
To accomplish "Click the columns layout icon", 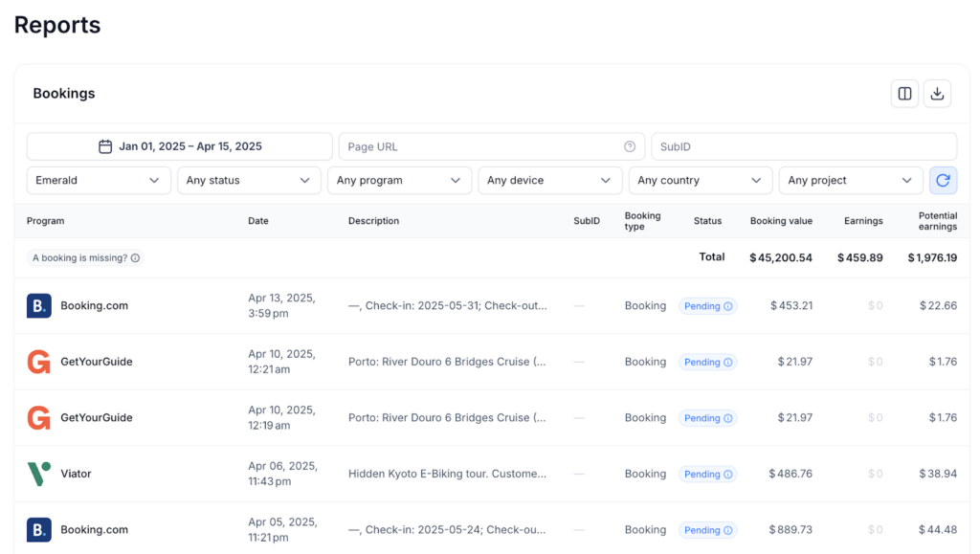I will pos(904,93).
